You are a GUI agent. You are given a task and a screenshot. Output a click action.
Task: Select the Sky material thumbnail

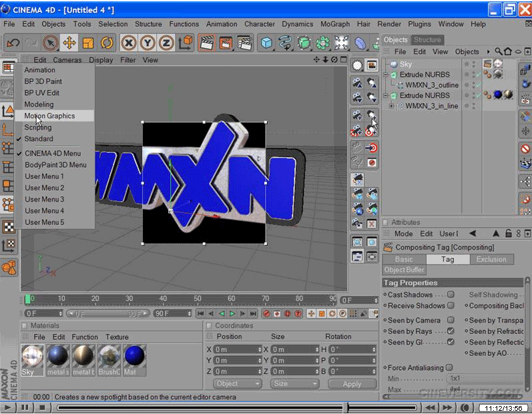coord(32,360)
